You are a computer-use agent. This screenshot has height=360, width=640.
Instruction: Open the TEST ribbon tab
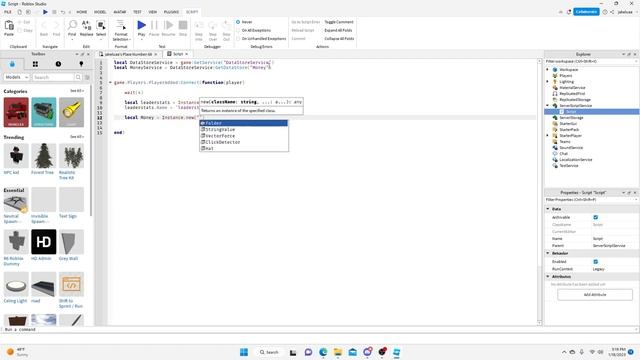(137, 12)
